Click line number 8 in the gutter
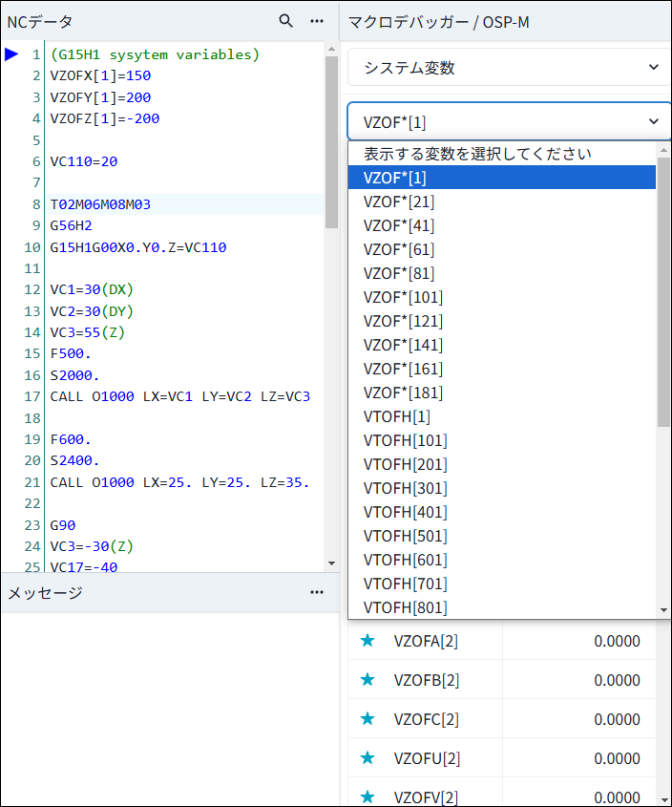 click(36, 204)
